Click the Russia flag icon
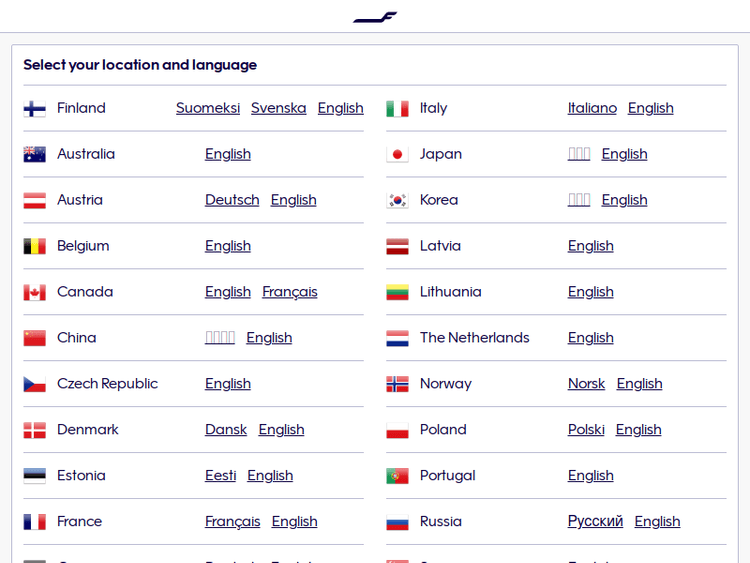Screen dimensions: 750x563 tap(397, 522)
